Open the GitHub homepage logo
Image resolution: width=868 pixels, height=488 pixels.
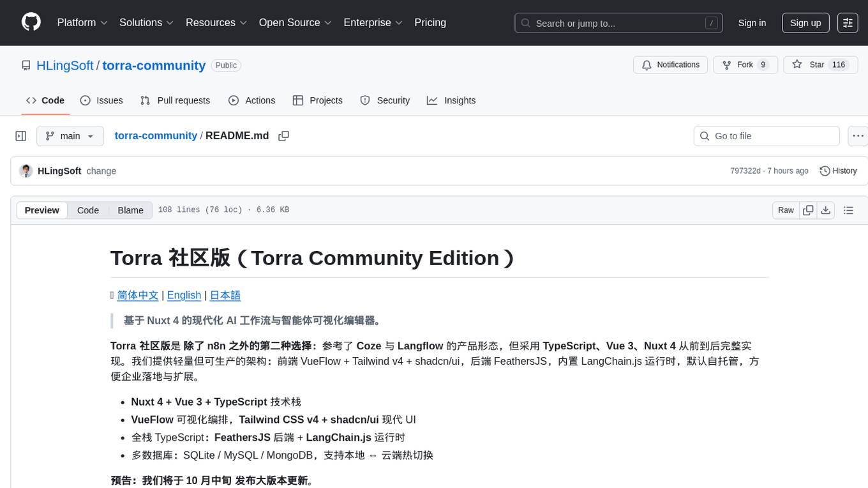point(31,22)
